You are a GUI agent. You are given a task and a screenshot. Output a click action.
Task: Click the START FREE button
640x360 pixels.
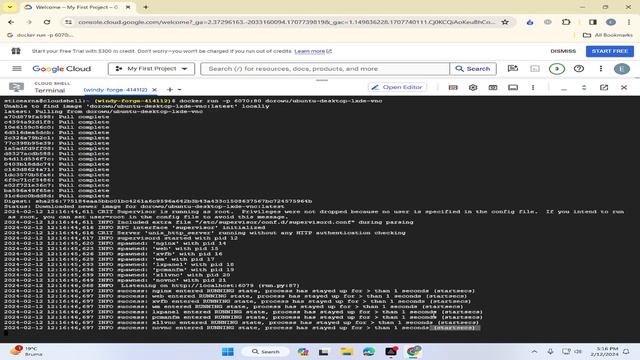tap(610, 51)
